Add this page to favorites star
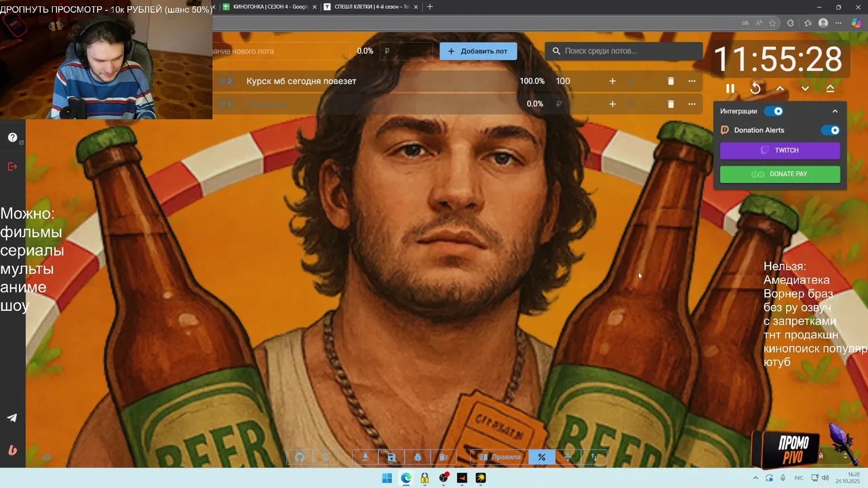Viewport: 868px width, 488px height. (772, 23)
